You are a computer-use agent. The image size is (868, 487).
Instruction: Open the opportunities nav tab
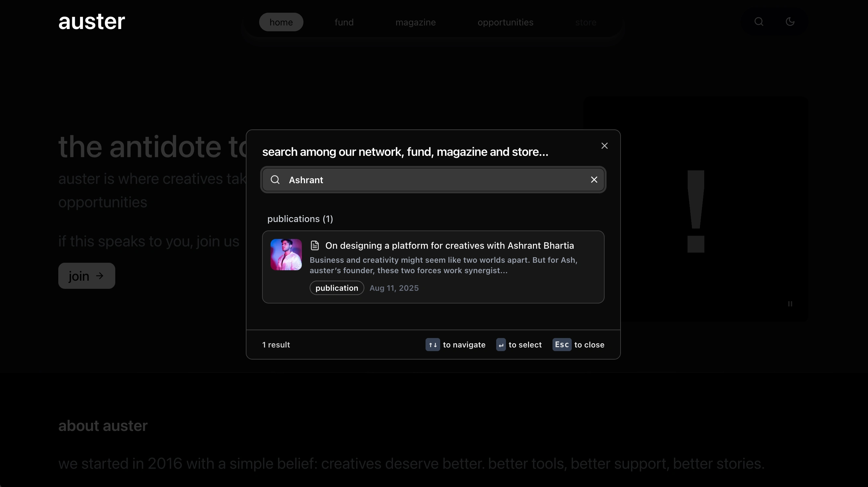505,22
